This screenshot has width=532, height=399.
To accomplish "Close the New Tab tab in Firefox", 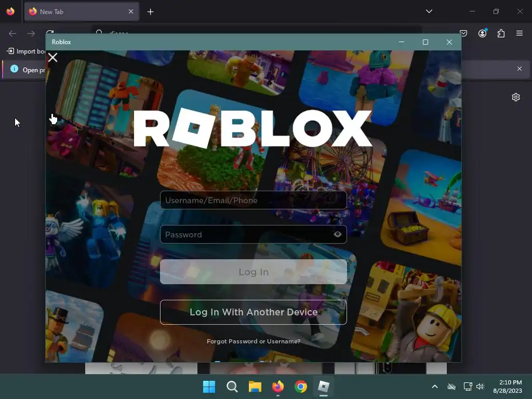I will [x=131, y=11].
